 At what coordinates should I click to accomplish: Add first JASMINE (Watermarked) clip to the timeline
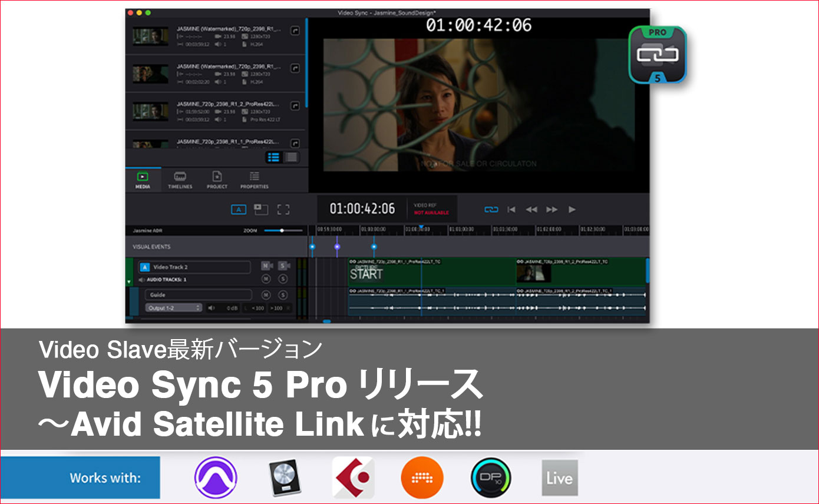pos(295,29)
